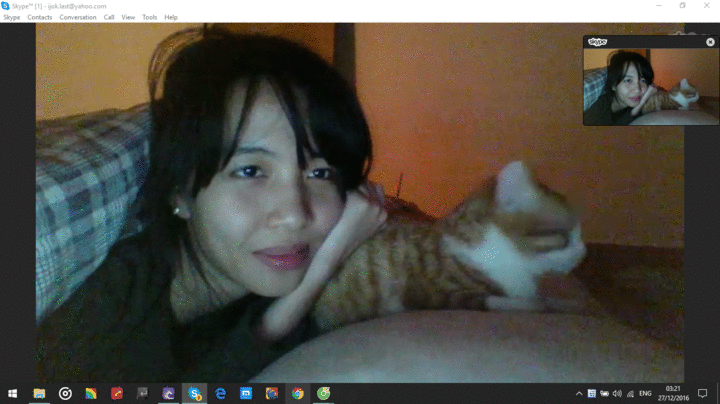Close the self-view video preview

(x=710, y=42)
